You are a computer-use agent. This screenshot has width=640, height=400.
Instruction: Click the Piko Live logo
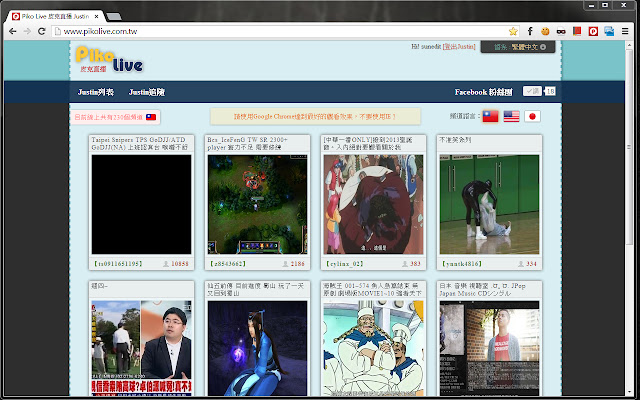pos(109,60)
